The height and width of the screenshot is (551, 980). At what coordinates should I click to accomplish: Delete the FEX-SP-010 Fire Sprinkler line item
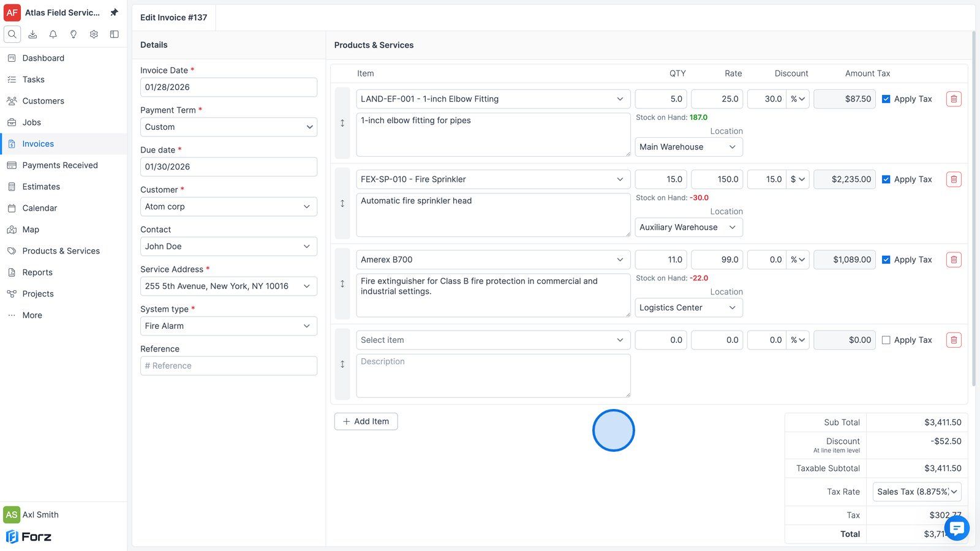954,179
